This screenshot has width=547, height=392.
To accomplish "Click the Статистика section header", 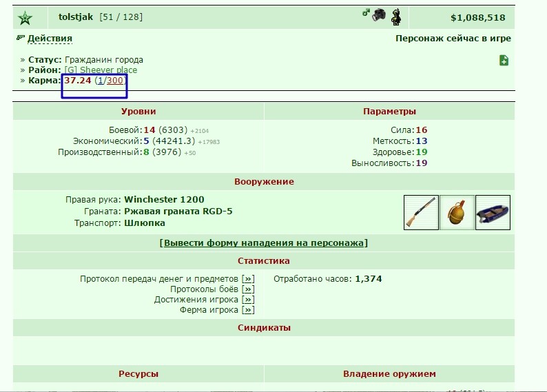I will click(264, 261).
